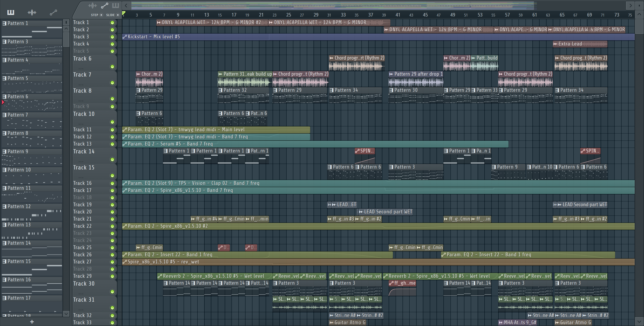Open clip menu of Pattern 32 on Track 8
Image resolution: width=644 pixels, height=326 pixels.
click(x=220, y=90)
